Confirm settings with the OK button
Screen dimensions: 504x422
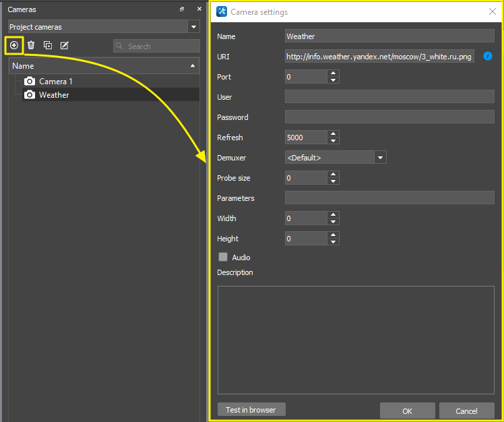[x=407, y=411]
